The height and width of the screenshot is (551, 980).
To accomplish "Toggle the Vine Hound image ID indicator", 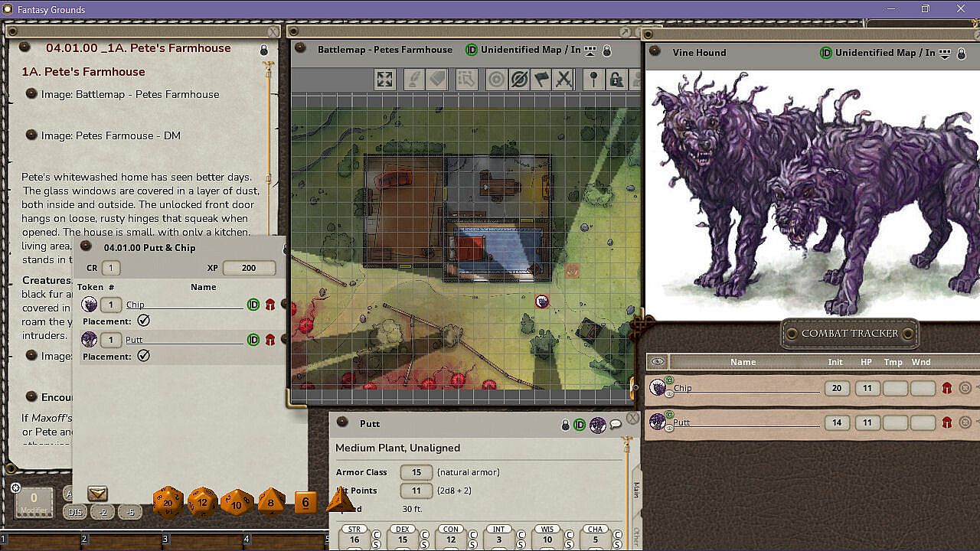I will (x=826, y=53).
